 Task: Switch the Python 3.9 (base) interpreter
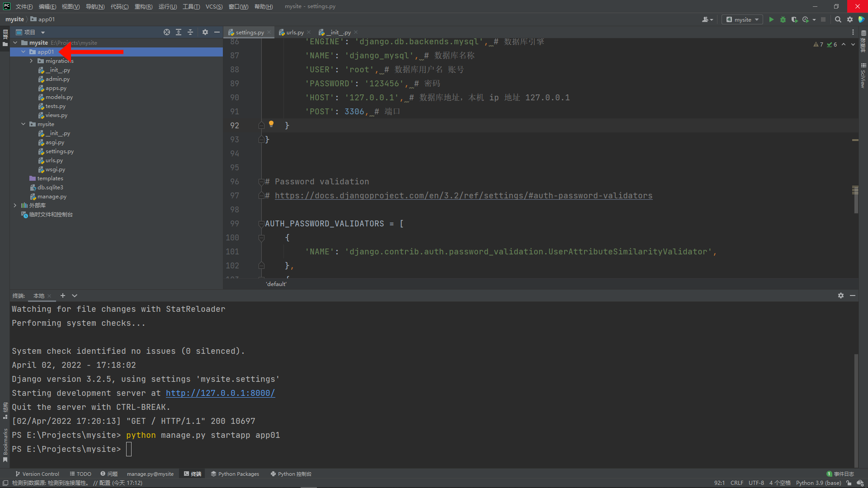(x=818, y=483)
